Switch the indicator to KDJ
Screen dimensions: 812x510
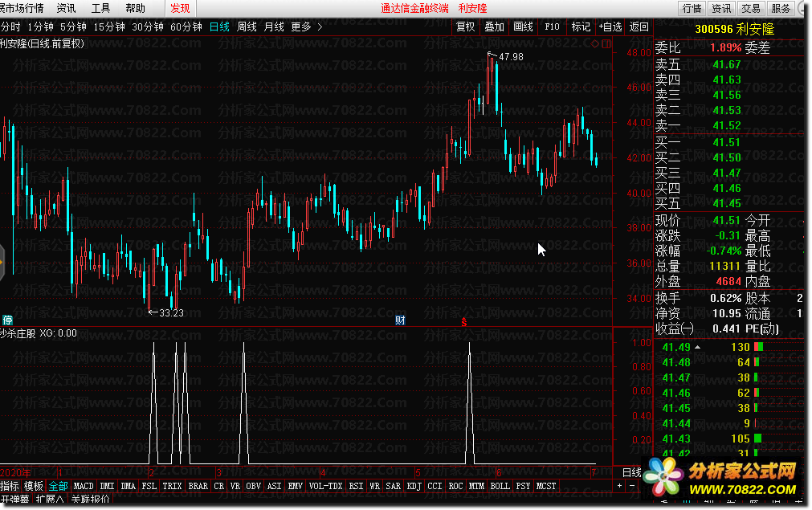click(414, 486)
